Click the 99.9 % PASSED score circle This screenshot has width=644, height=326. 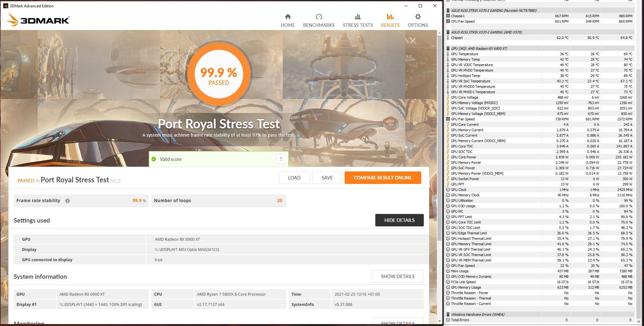(x=219, y=74)
